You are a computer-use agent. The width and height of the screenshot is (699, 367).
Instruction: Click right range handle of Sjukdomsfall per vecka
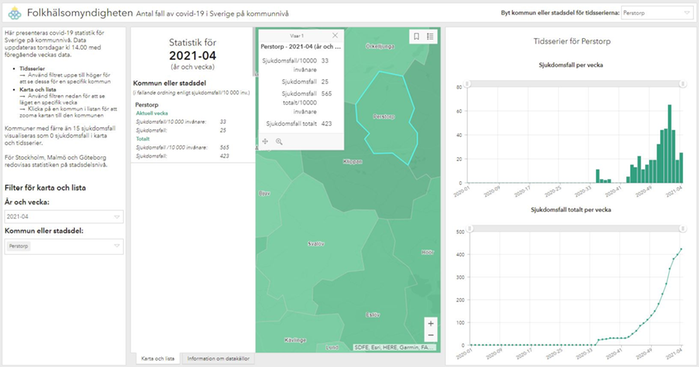(682, 84)
